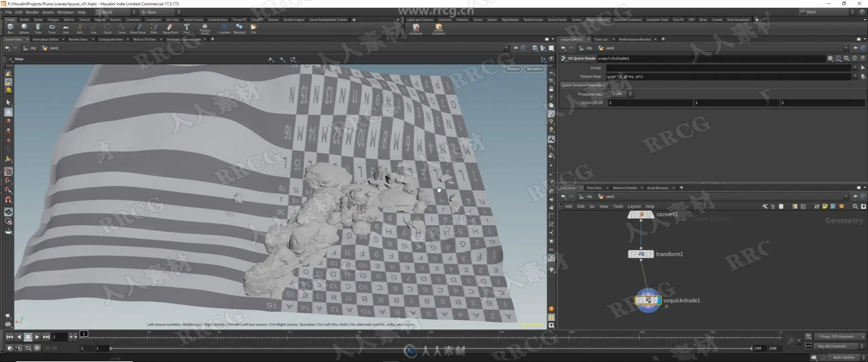This screenshot has height=362, width=868.
Task: Toggle pin on parameter pane
Action: [855, 48]
